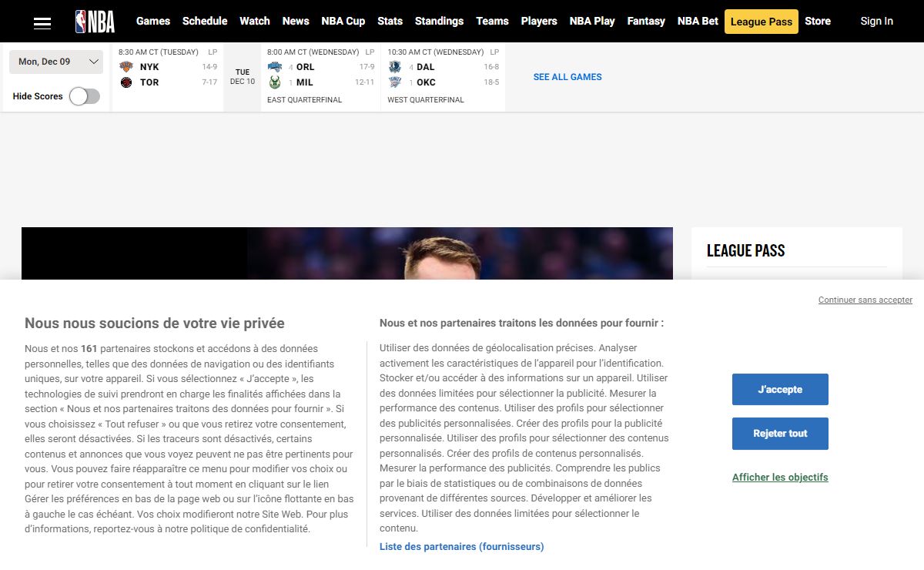Open the NBA Bet section
This screenshot has width=924, height=570.
[698, 21]
